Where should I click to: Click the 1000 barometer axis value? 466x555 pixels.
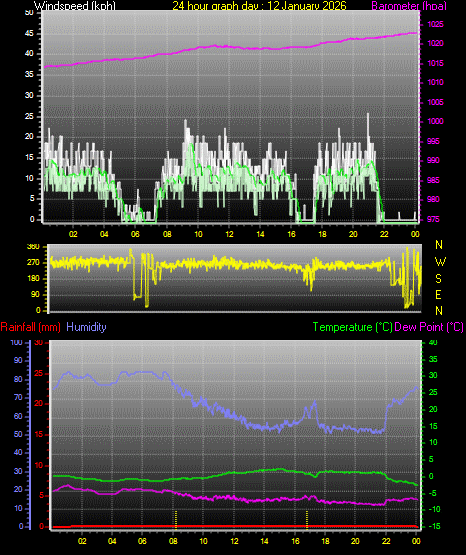435,121
